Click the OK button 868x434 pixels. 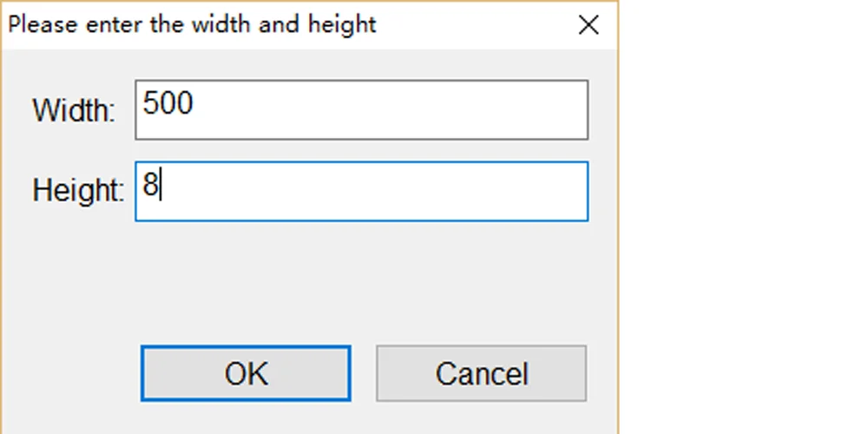coord(246,373)
